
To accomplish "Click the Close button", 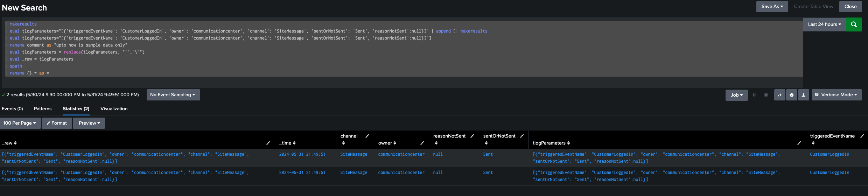I will 850,7.
